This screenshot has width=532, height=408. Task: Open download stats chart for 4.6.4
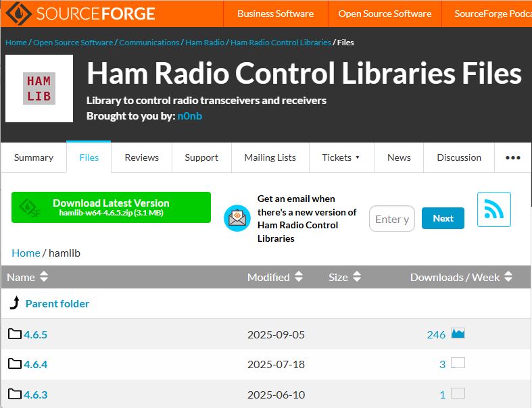point(458,363)
